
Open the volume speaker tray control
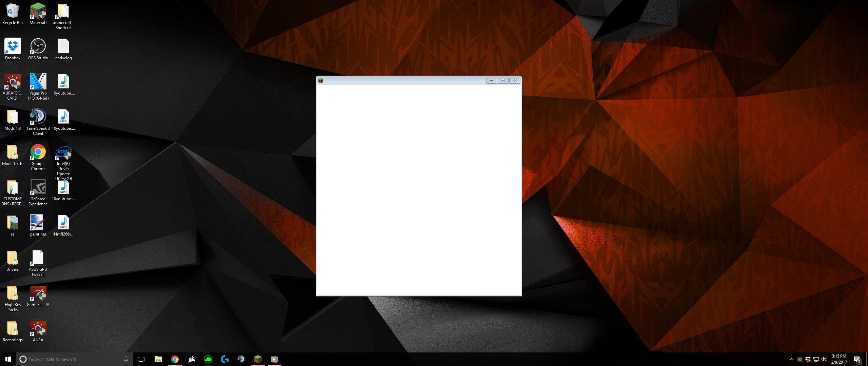[824, 359]
